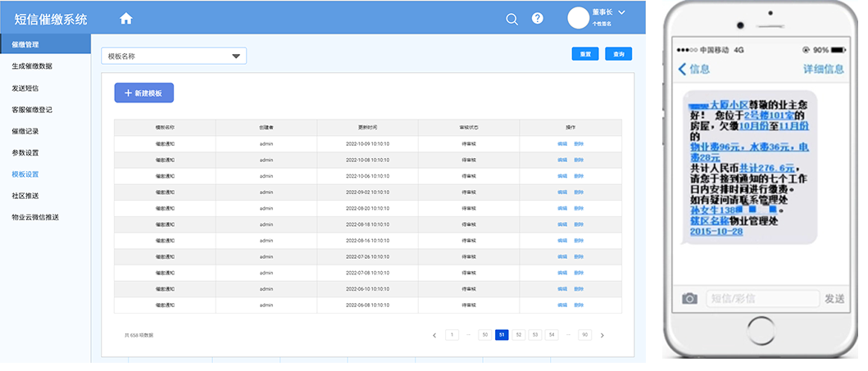Tap the back arrow beside 信息
This screenshot has width=868, height=371.
tap(682, 70)
